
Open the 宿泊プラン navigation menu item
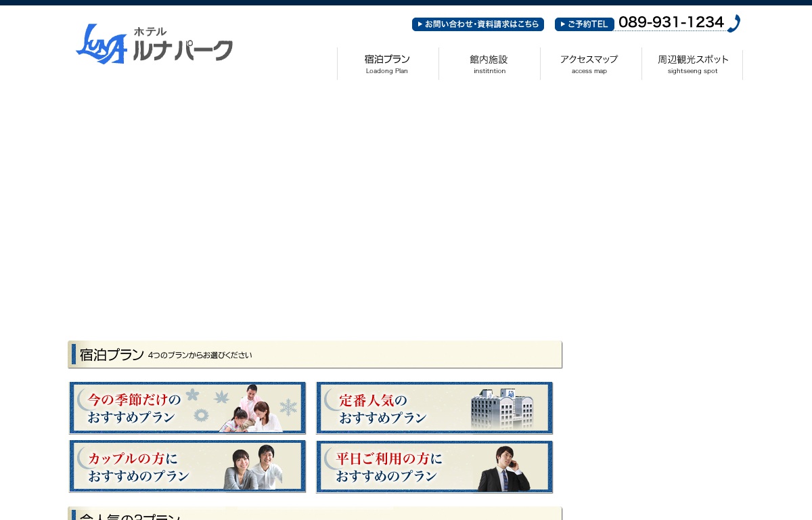(387, 64)
